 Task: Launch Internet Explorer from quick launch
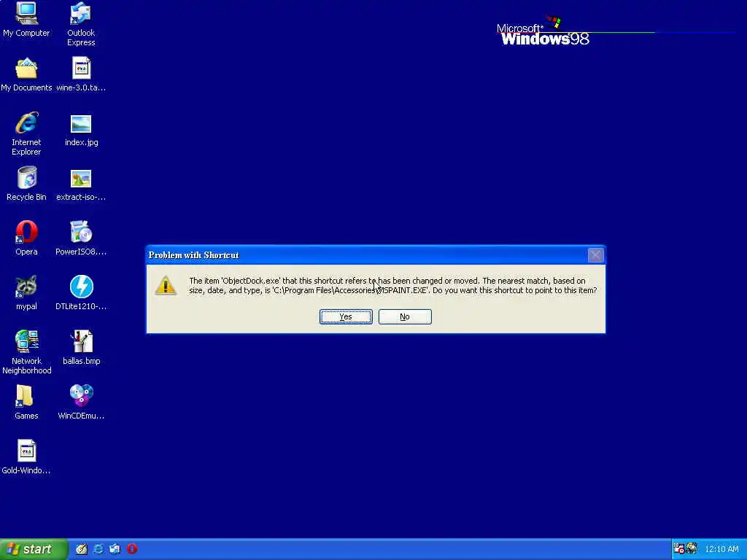pyautogui.click(x=98, y=549)
